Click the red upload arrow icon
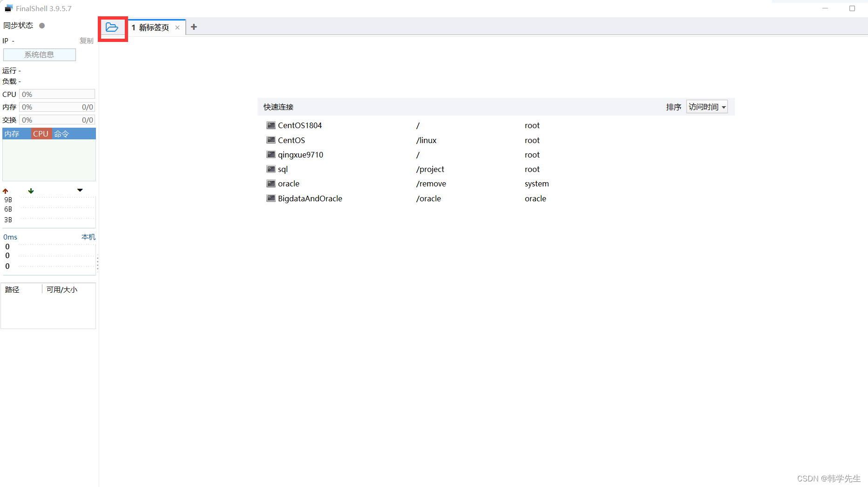868x487 pixels. coord(6,191)
